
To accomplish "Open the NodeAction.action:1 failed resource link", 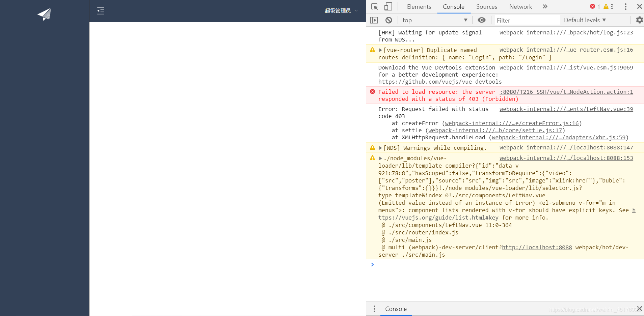I will 566,92.
